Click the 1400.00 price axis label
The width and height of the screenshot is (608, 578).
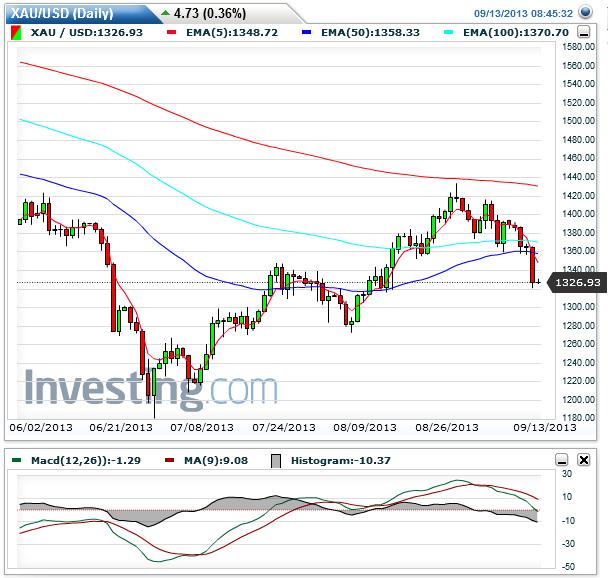click(578, 214)
